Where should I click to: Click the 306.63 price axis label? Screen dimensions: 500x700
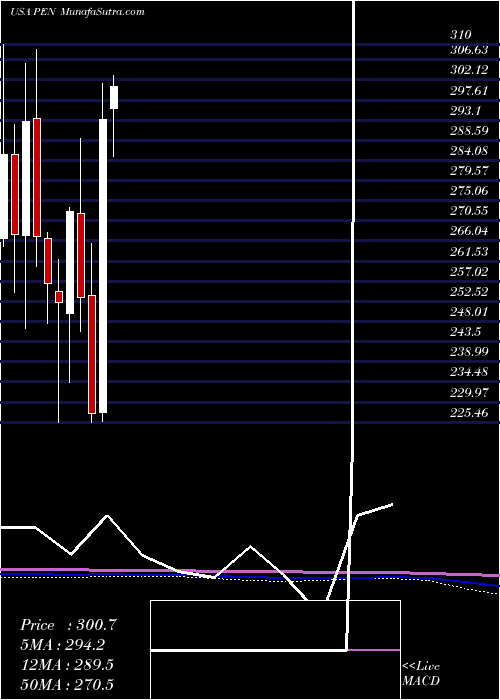(x=468, y=50)
